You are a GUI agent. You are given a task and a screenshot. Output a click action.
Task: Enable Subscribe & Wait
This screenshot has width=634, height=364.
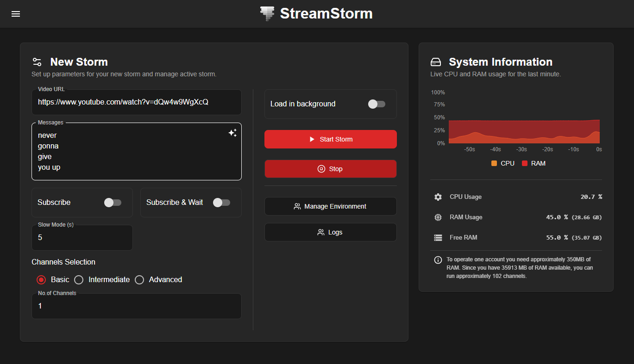pyautogui.click(x=221, y=202)
